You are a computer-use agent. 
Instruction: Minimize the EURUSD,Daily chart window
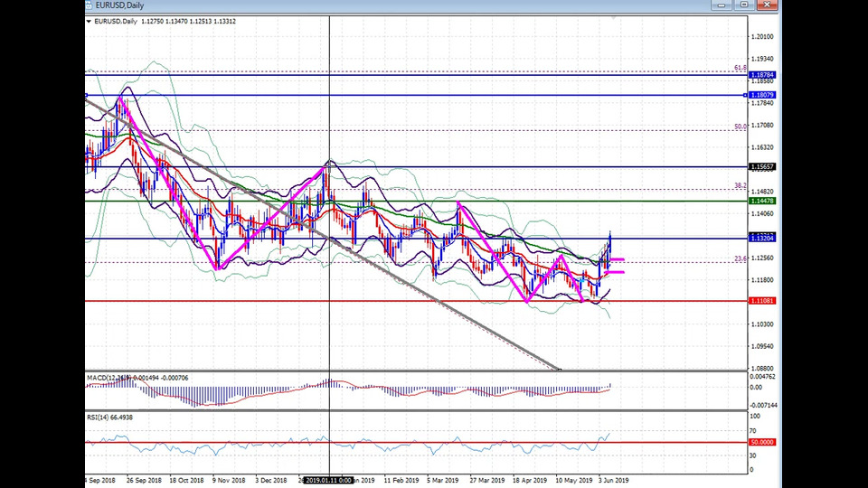point(722,5)
